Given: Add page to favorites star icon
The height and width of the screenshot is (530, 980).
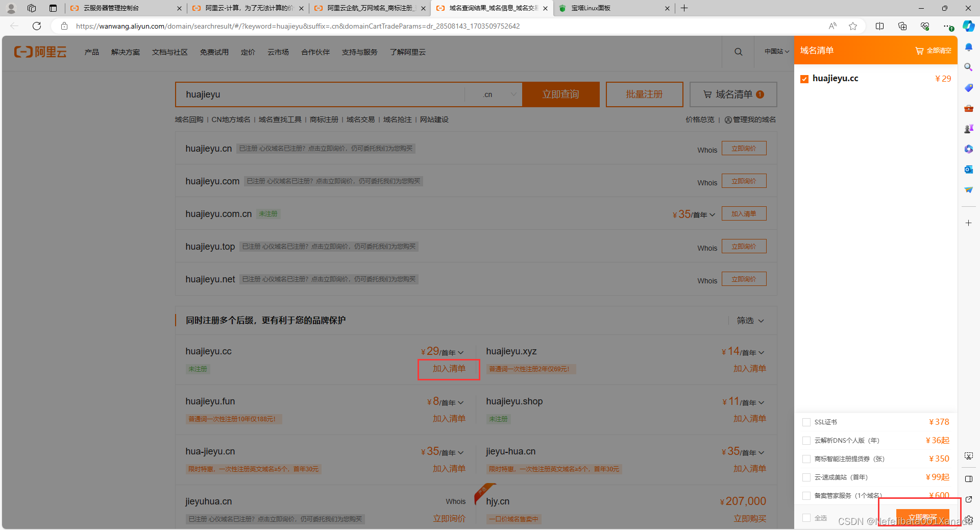Looking at the screenshot, I should 853,26.
